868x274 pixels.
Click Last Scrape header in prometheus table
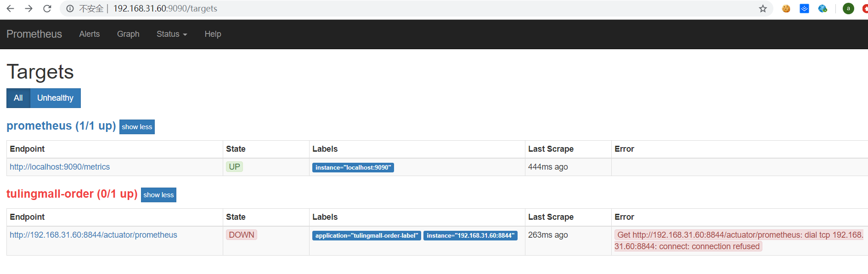pos(551,149)
